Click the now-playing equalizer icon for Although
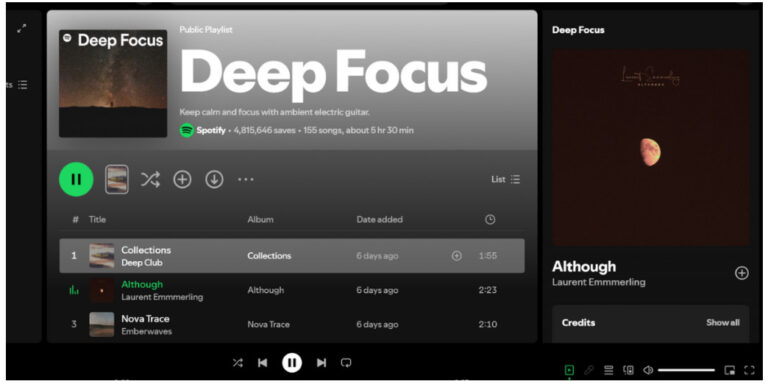 74,290
